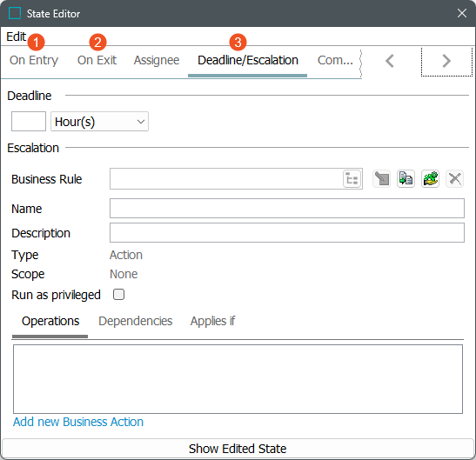Switch to the On Entry tab

coord(34,60)
